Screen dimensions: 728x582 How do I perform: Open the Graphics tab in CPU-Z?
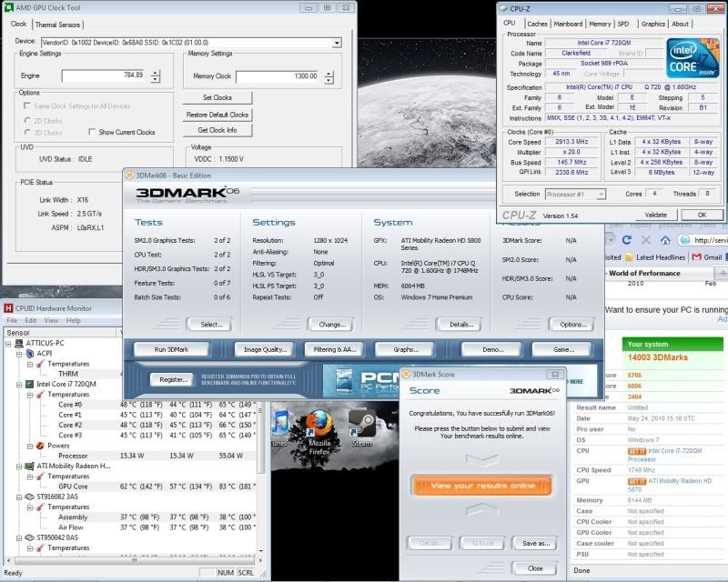point(653,24)
